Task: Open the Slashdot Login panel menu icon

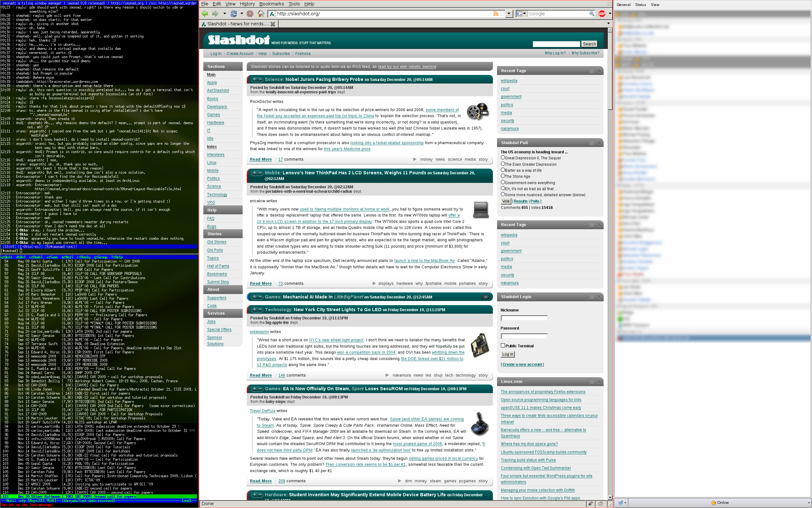Action: [592, 297]
